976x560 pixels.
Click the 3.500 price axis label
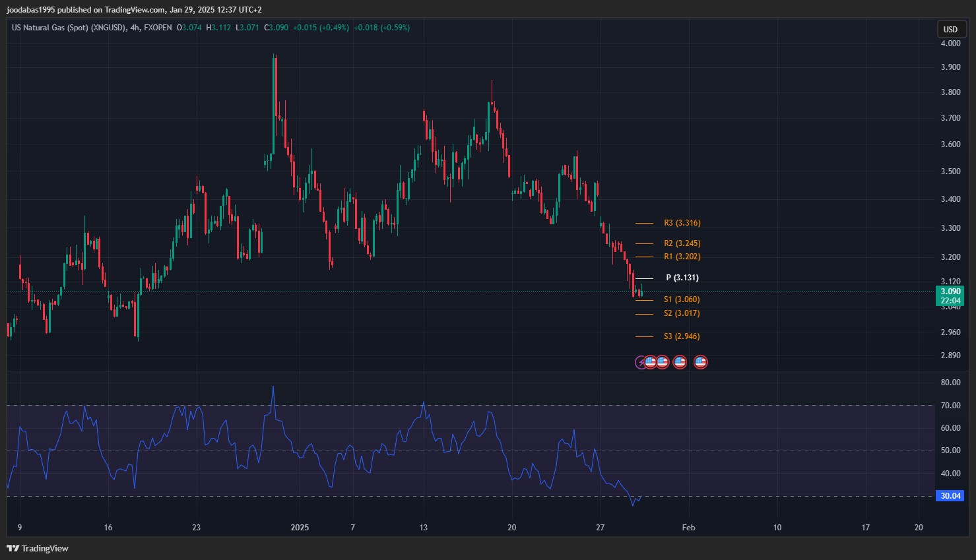click(951, 171)
